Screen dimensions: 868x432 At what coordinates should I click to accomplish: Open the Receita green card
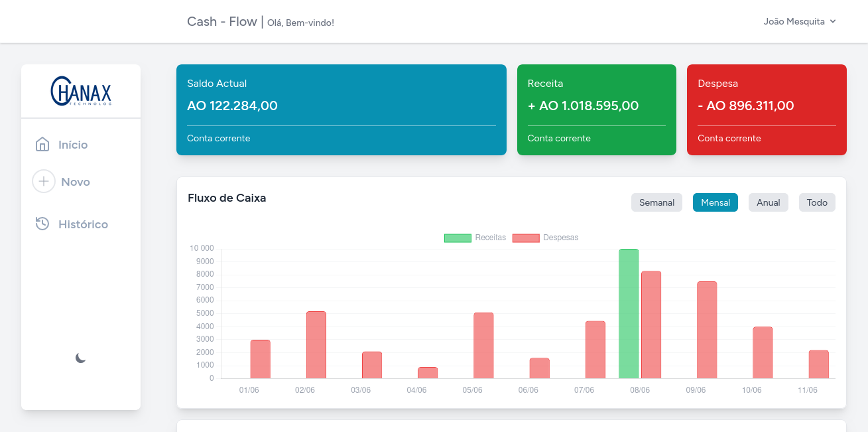coord(597,109)
